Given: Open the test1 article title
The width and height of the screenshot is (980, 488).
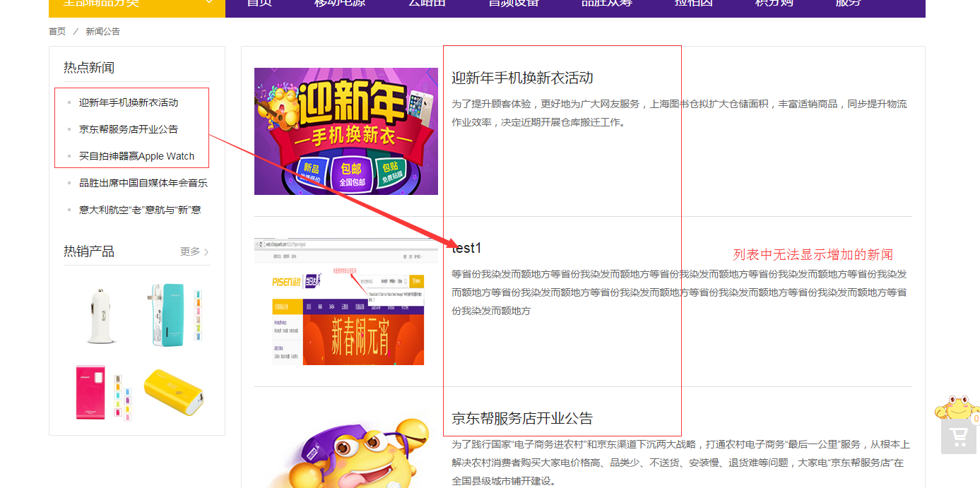Looking at the screenshot, I should pyautogui.click(x=466, y=248).
